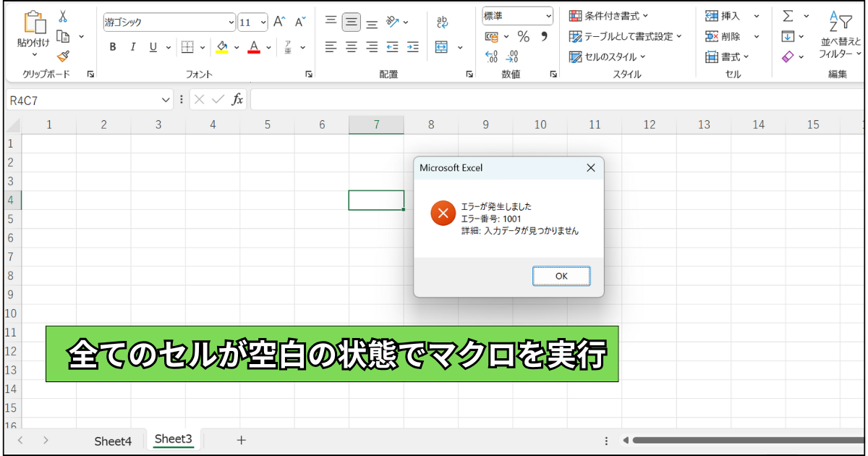Click the Orientation text-angle icon
Viewport: 868px width, 456px height.
[393, 22]
